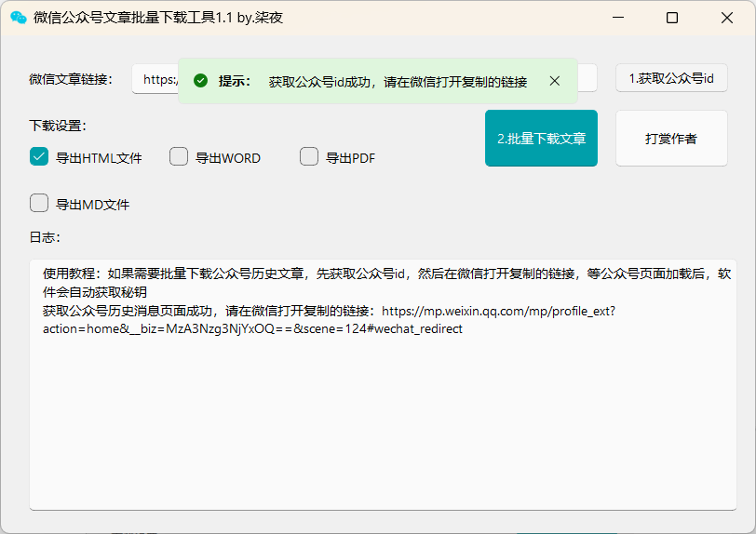Click the action=home&__biz log line

(252, 329)
